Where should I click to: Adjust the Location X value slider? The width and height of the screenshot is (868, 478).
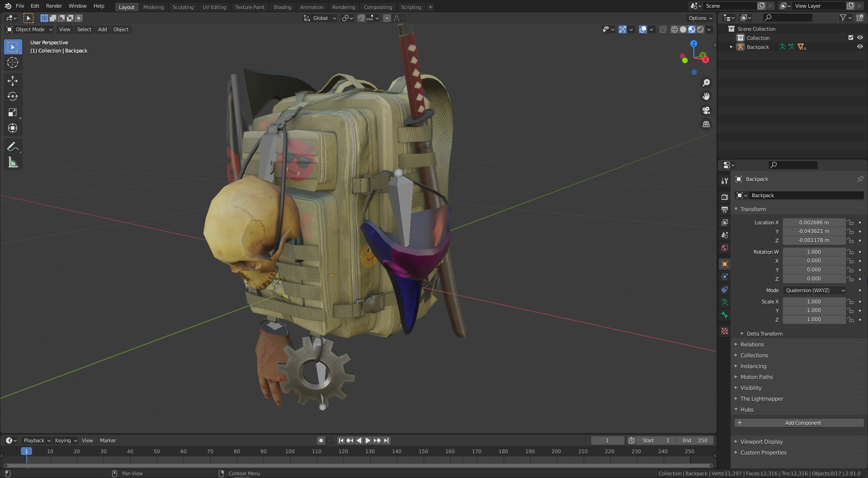coord(814,222)
